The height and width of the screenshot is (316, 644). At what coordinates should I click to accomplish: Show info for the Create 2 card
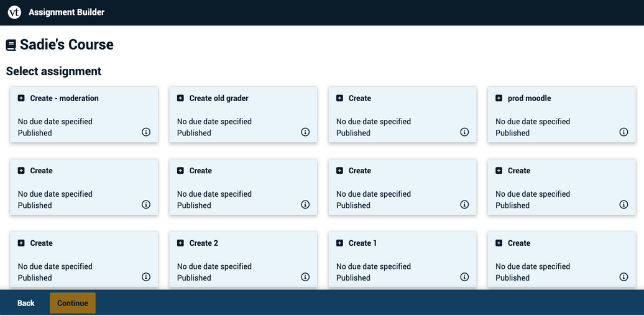coord(305,277)
